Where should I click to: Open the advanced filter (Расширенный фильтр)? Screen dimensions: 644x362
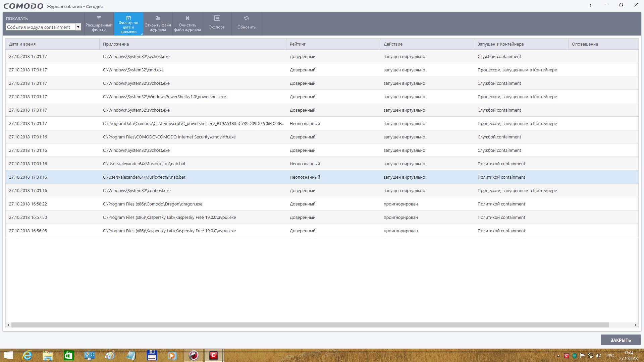(99, 23)
